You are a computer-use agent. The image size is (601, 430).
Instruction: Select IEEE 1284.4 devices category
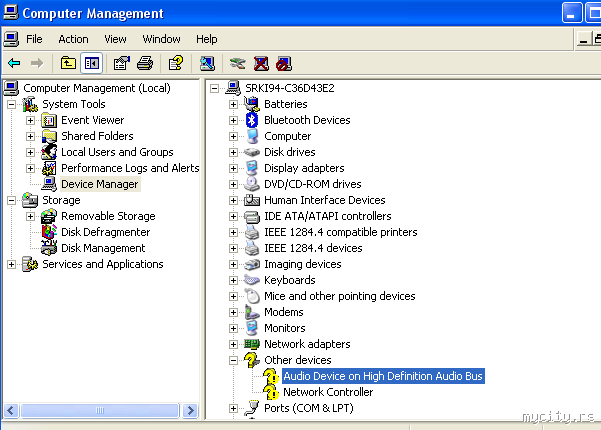pyautogui.click(x=313, y=248)
